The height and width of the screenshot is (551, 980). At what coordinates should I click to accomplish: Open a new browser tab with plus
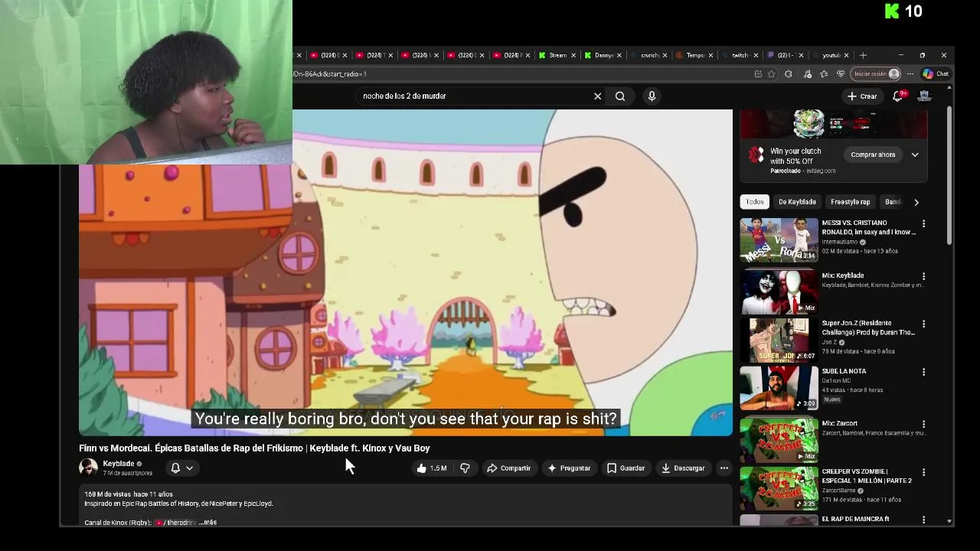pos(863,55)
